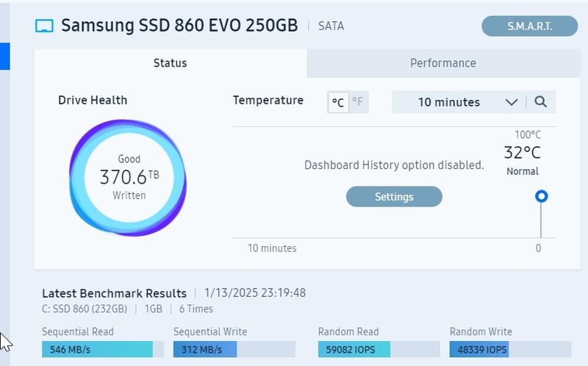588x366 pixels.
Task: Click the Sequential Read 546 MB/s bar
Action: pos(103,350)
